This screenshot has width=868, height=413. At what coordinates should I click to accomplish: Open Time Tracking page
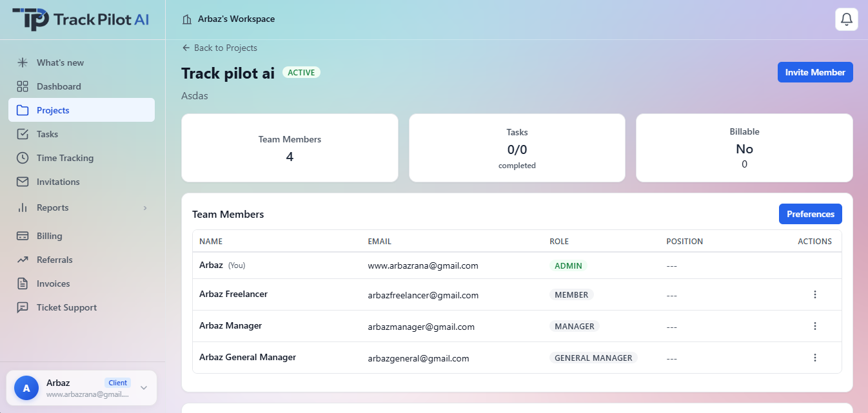[x=81, y=158]
